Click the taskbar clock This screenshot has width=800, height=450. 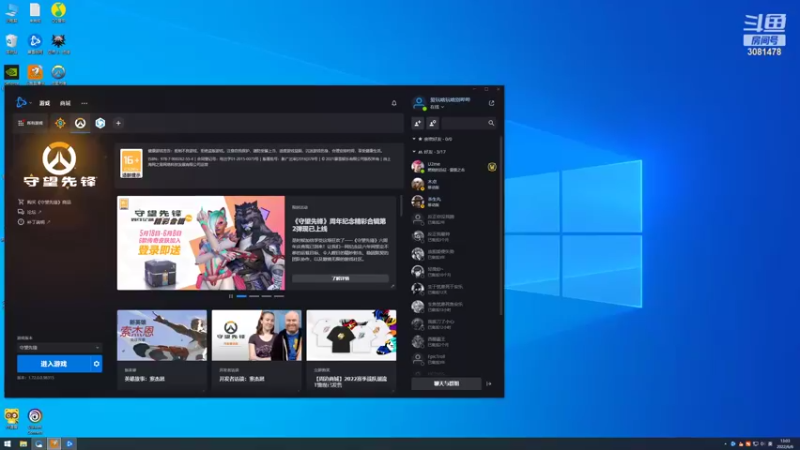pyautogui.click(x=785, y=444)
